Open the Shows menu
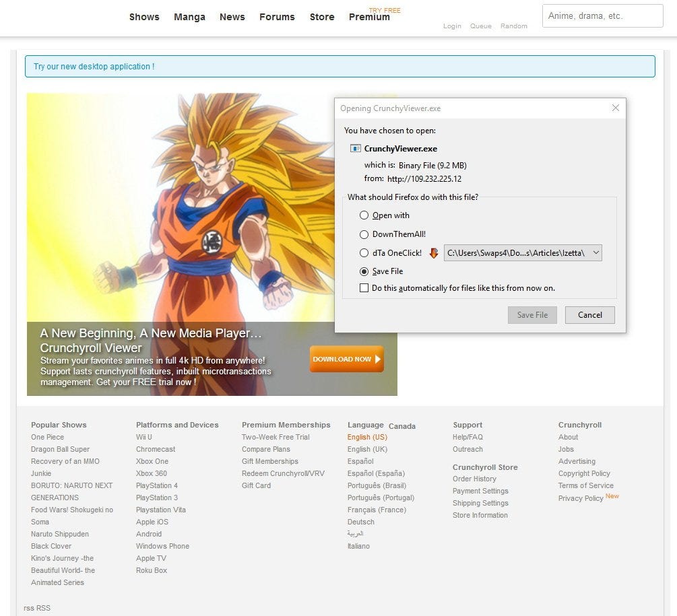677x616 pixels. [144, 16]
